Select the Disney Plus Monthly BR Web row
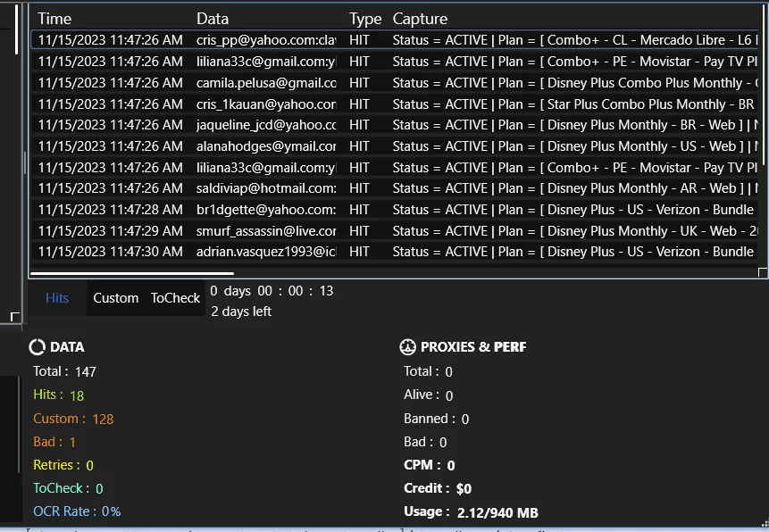 [x=395, y=125]
